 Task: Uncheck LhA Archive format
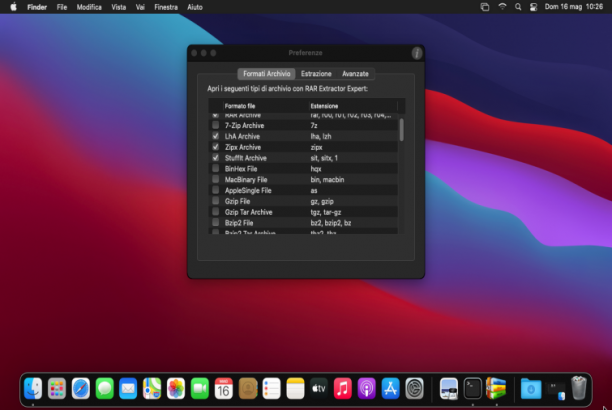point(215,136)
